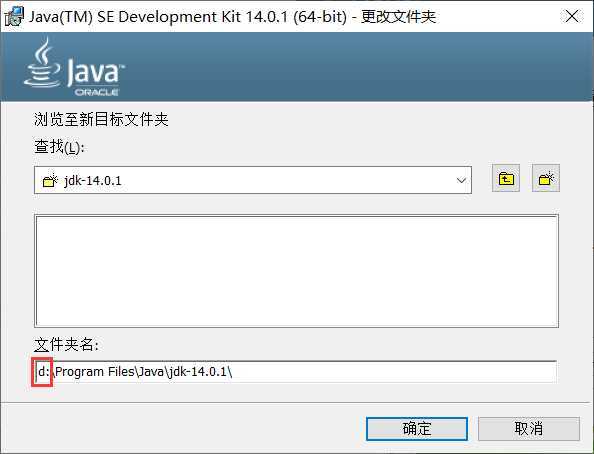Click the ORACLE text under the logo

pos(97,92)
